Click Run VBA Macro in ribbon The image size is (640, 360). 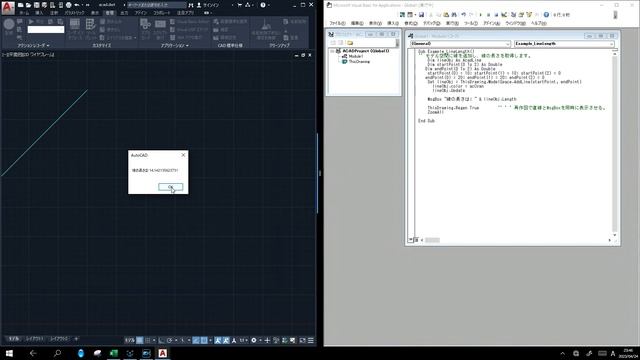[186, 37]
